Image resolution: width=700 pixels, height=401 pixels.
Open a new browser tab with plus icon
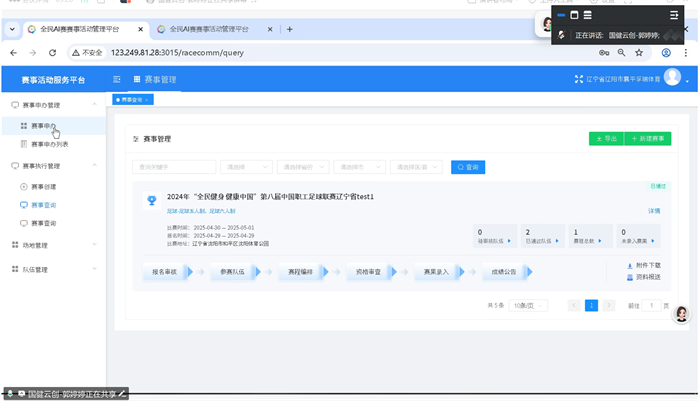(x=290, y=29)
